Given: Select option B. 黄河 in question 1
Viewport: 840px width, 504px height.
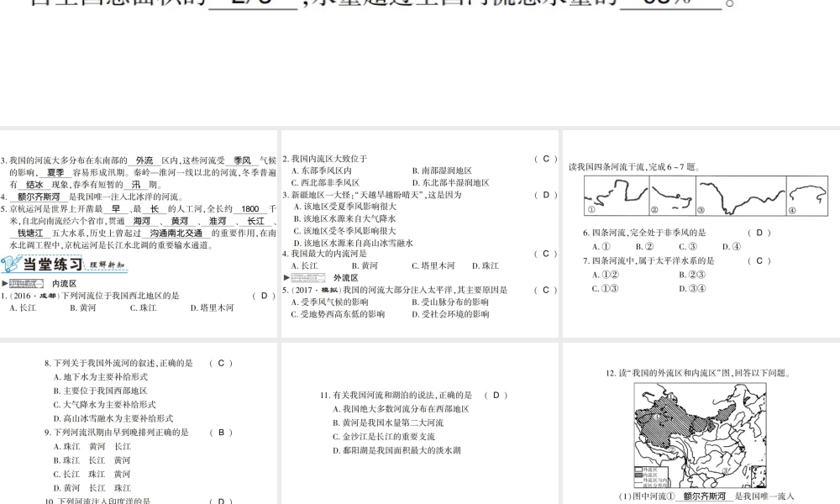Looking at the screenshot, I should coord(82,308).
